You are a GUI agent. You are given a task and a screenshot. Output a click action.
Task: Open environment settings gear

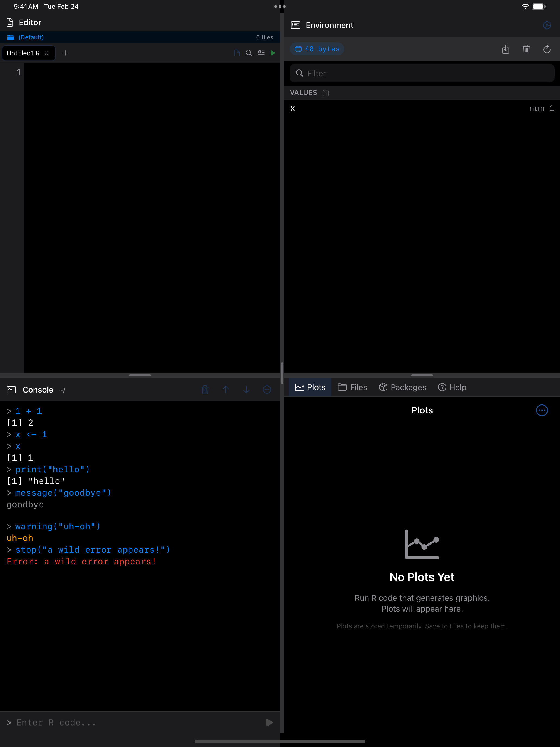(547, 25)
